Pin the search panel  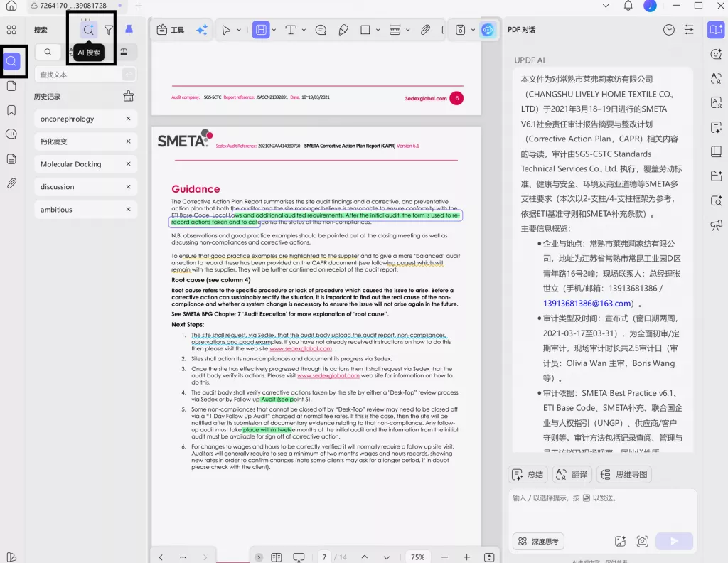(129, 30)
